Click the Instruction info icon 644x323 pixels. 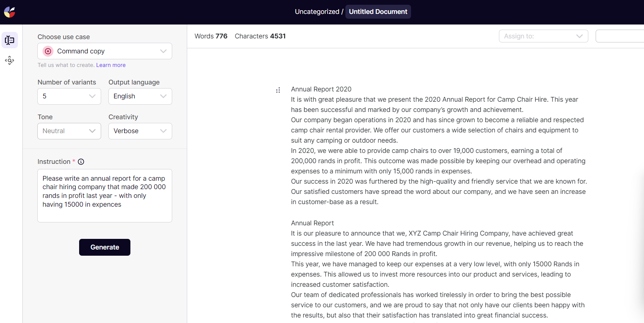81,162
